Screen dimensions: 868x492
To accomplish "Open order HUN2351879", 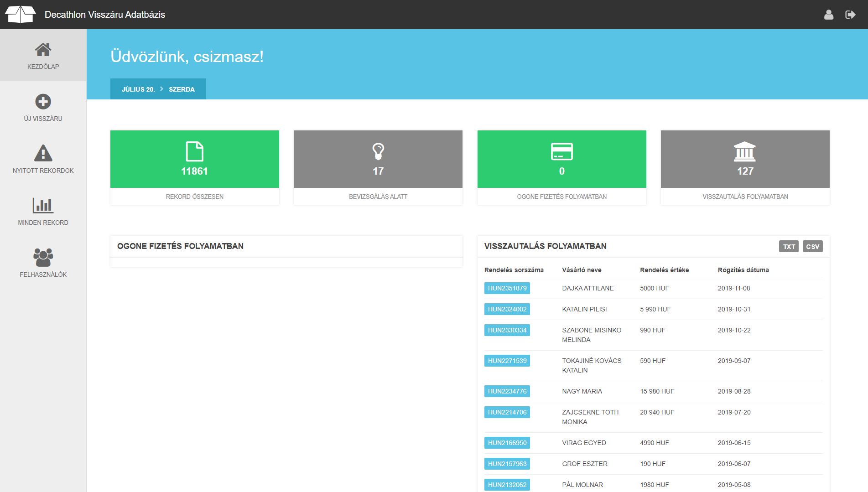I will pos(507,288).
